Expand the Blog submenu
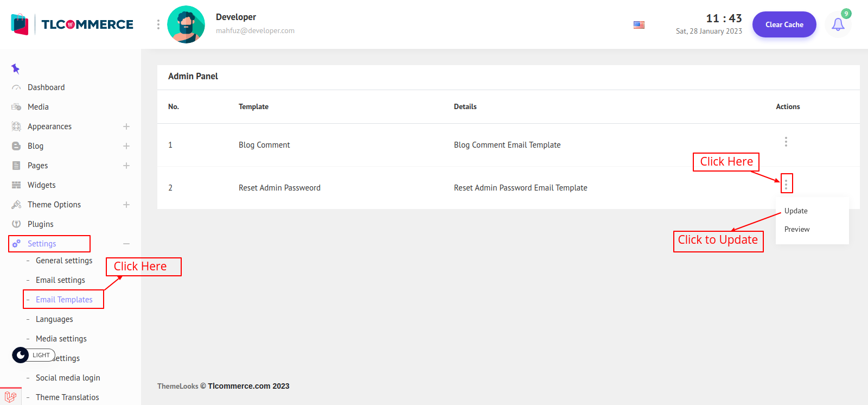Screen dimensions: 868x405 [x=126, y=146]
